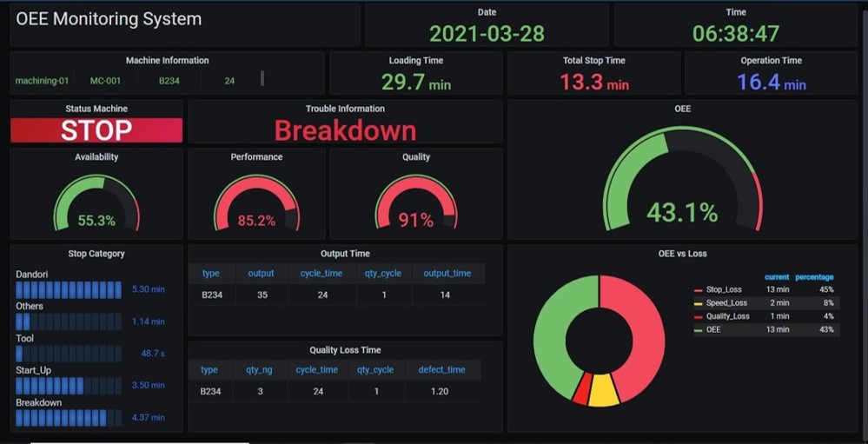The width and height of the screenshot is (868, 444).
Task: Sort the legend by the percentage column
Action: [814, 277]
